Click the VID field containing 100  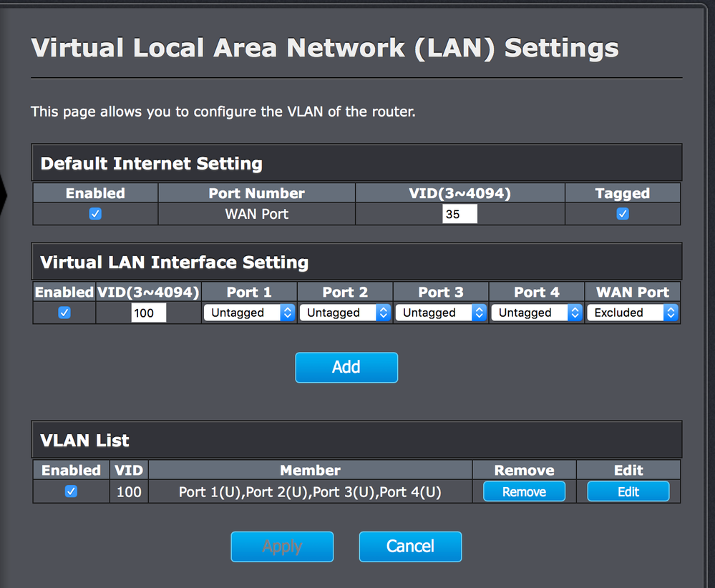pos(149,313)
